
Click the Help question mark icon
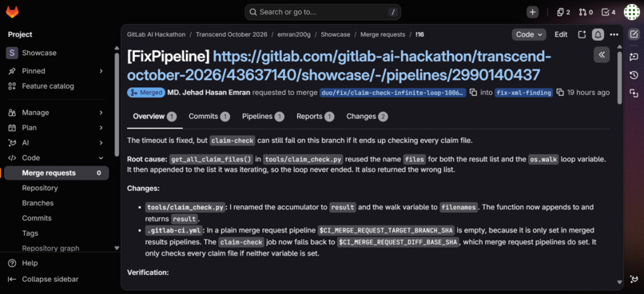pos(12,263)
